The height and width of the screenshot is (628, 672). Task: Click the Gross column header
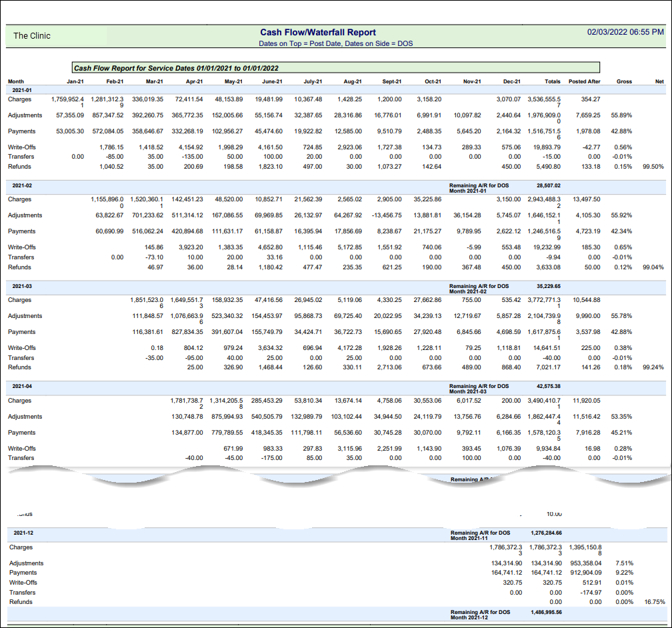[x=624, y=81]
